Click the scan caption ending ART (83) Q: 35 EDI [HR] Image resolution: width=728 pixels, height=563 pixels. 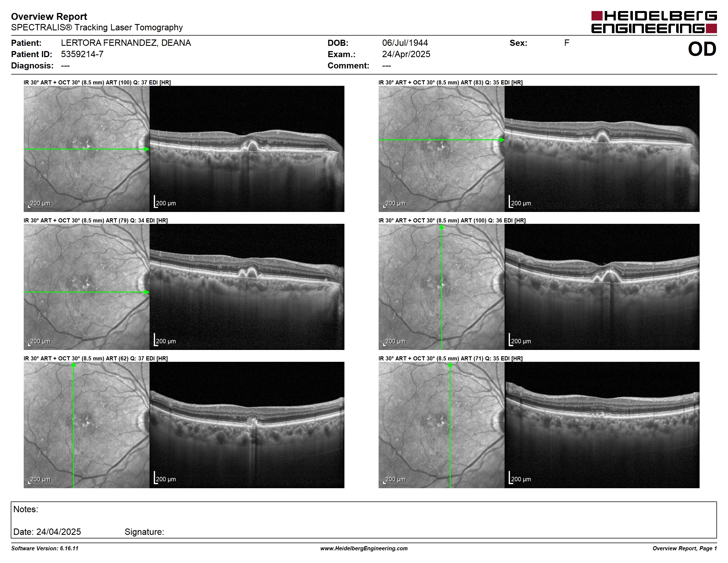click(x=450, y=83)
